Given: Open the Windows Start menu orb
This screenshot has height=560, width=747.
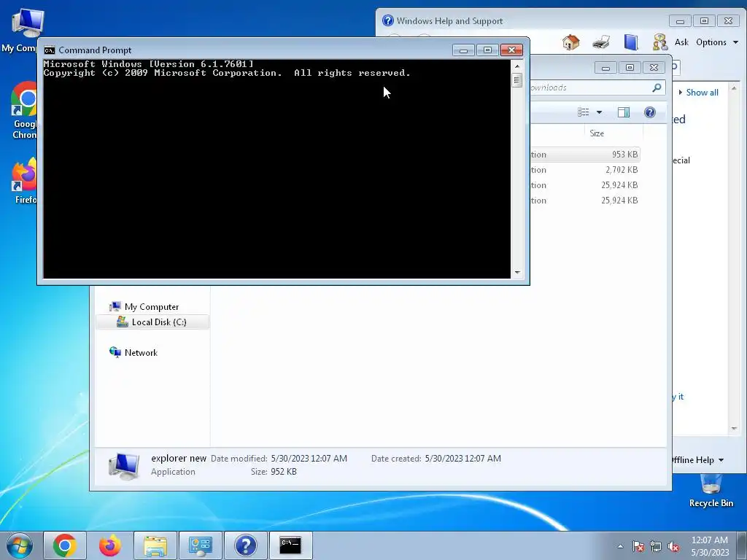Looking at the screenshot, I should [20, 545].
